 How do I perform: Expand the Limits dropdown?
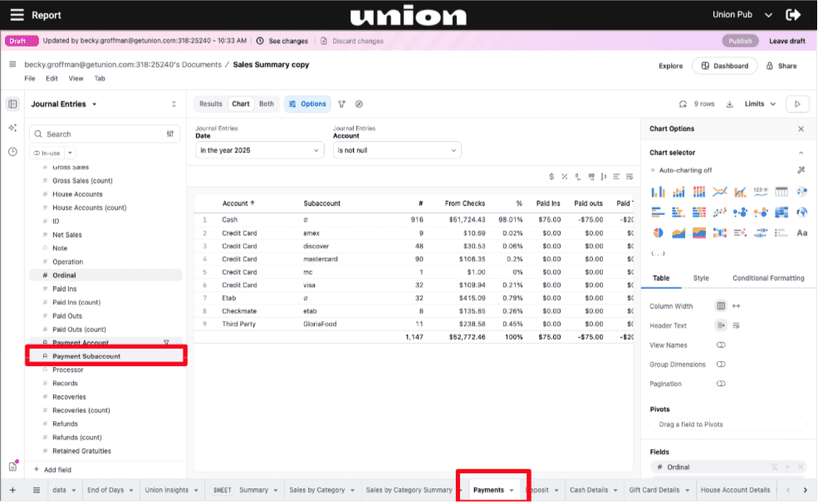coord(760,105)
